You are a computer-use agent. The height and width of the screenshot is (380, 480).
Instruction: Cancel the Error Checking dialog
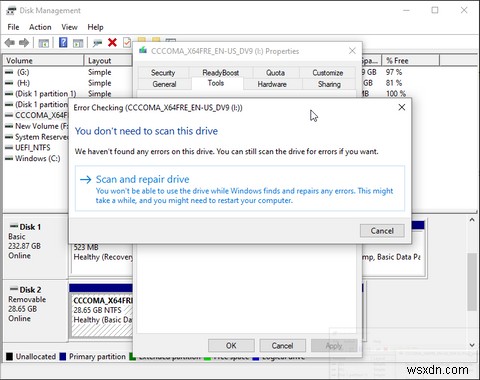pos(382,231)
